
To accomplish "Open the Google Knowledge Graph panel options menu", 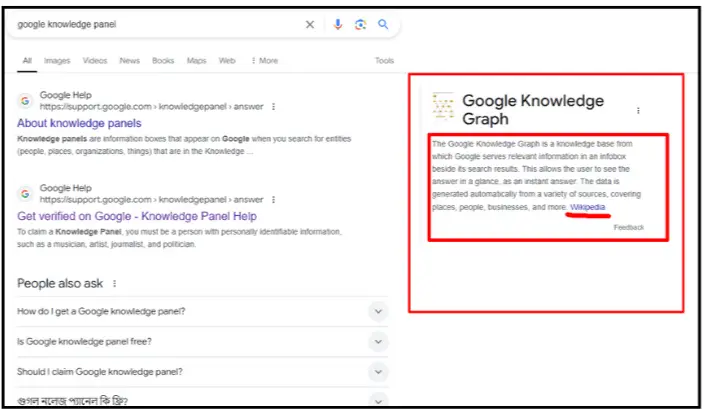I will (638, 111).
